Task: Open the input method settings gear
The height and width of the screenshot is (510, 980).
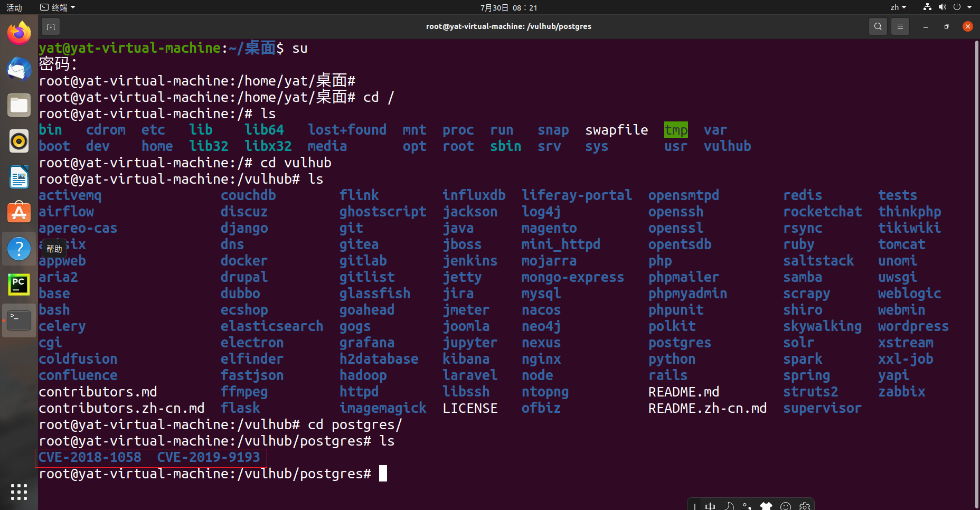Action: 805,506
